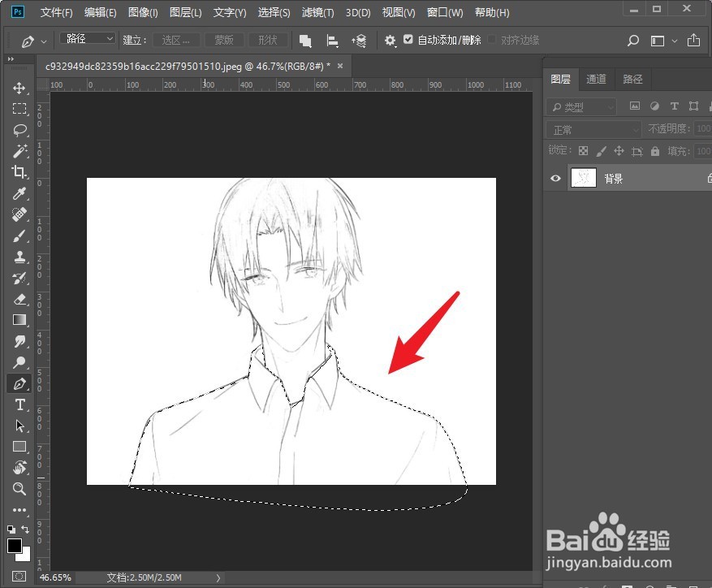Select the Magic Wand tool

pyautogui.click(x=19, y=151)
